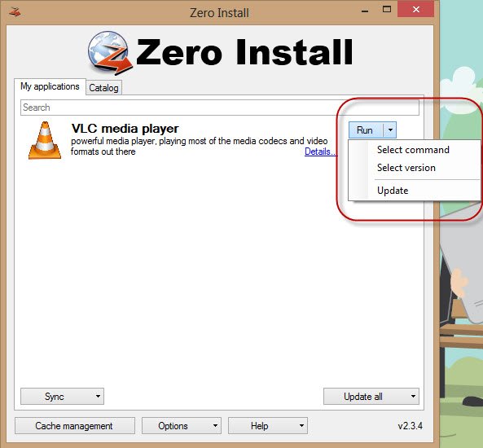
Task: Minimize the Zero Install window
Action: coord(365,11)
